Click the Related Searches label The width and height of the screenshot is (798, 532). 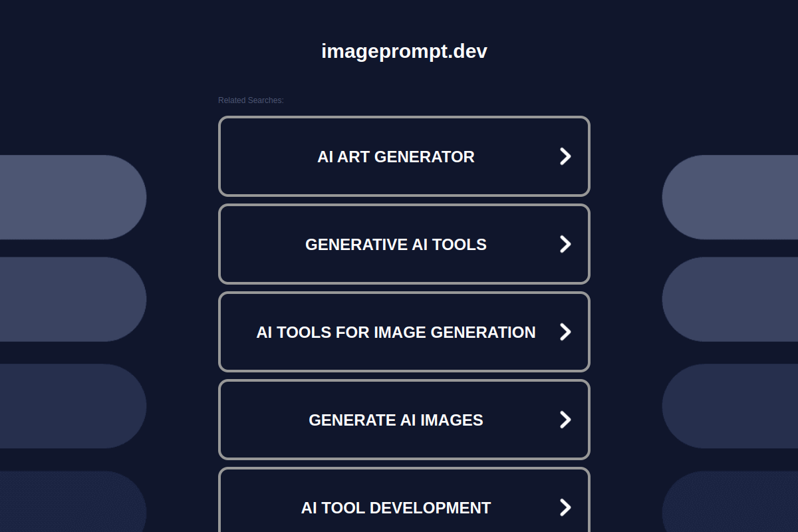coord(251,100)
